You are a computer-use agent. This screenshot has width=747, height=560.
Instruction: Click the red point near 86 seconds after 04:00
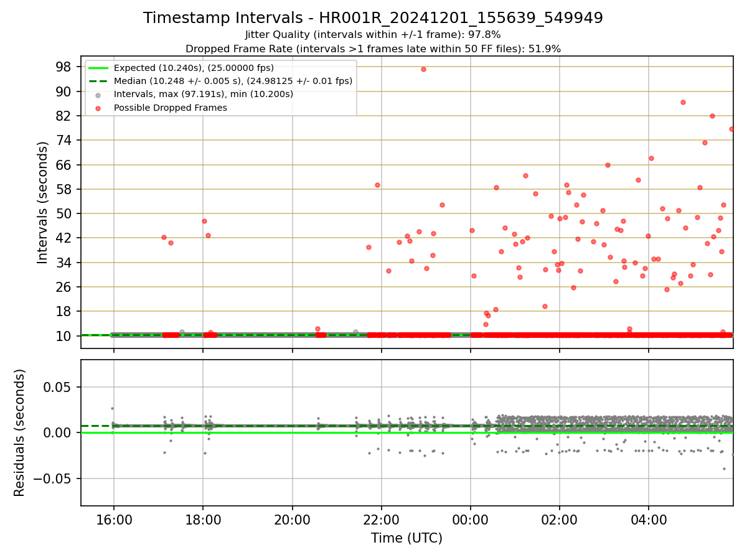(683, 102)
